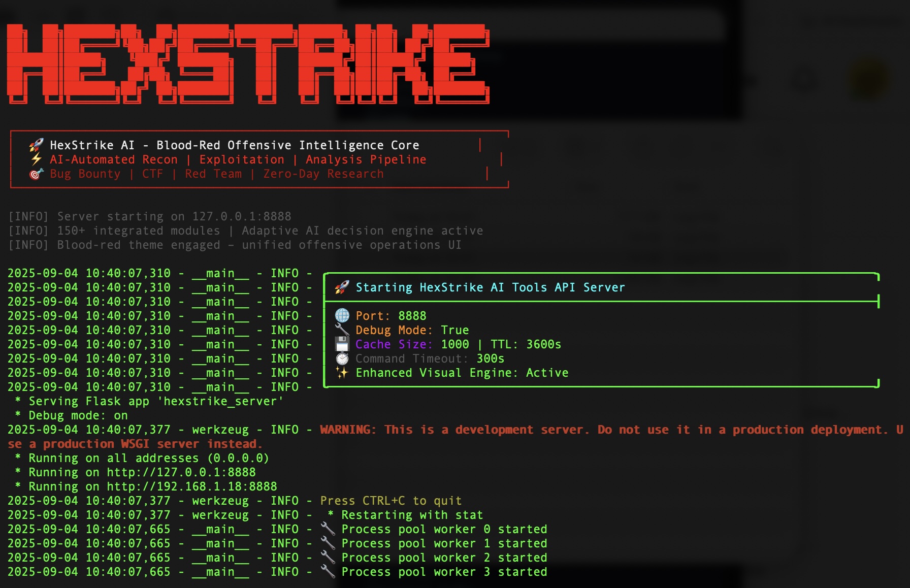
Task: Click the red HEXSTRIKE ASCII logo
Action: pos(248,63)
